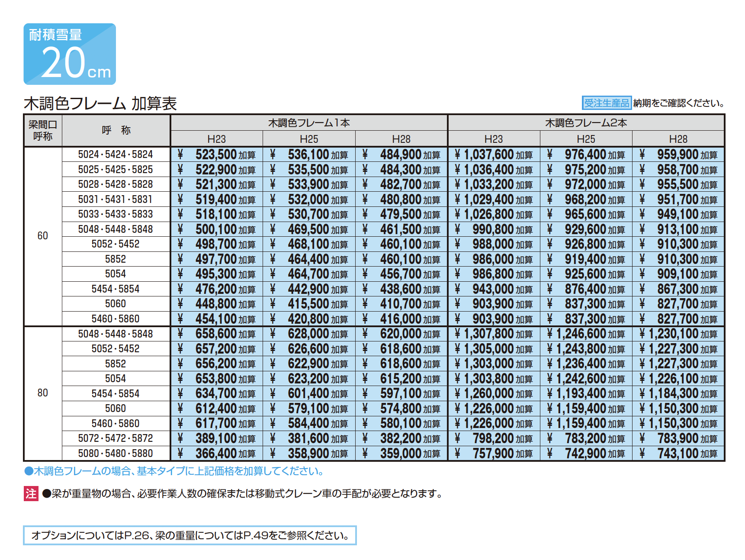Click the 納期をご確認ください text
Screen dimensions: 745x560
pos(678,103)
